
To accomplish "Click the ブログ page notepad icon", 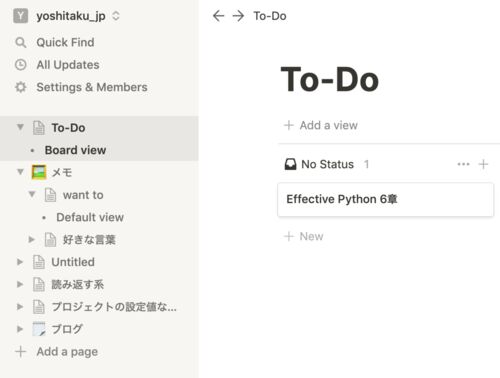I will point(39,329).
